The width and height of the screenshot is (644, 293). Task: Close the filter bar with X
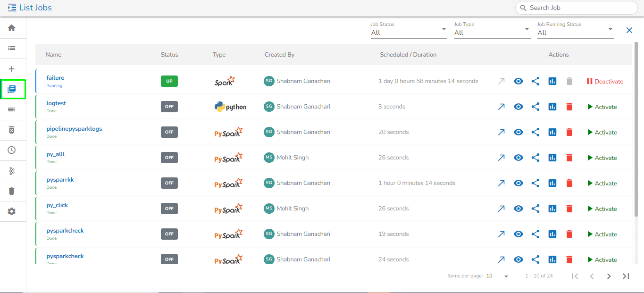pyautogui.click(x=629, y=30)
